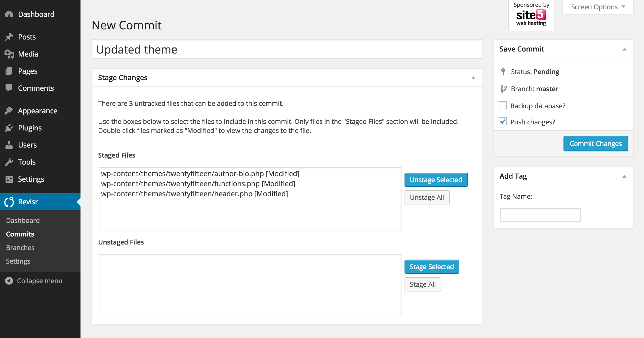Screen dimensions: 644x338
Task: Click the Plugins plug icon
Action: (x=9, y=128)
